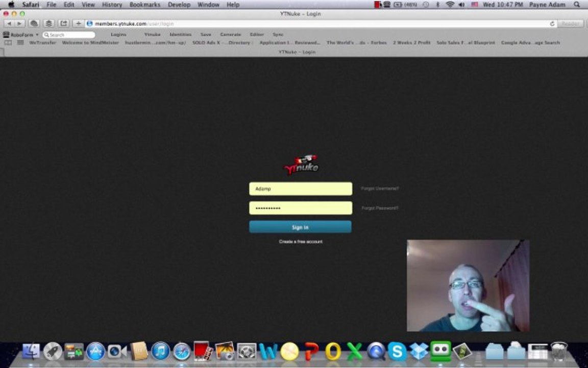
Task: Launch Microsoft PowerPoint from the dock
Action: click(311, 352)
